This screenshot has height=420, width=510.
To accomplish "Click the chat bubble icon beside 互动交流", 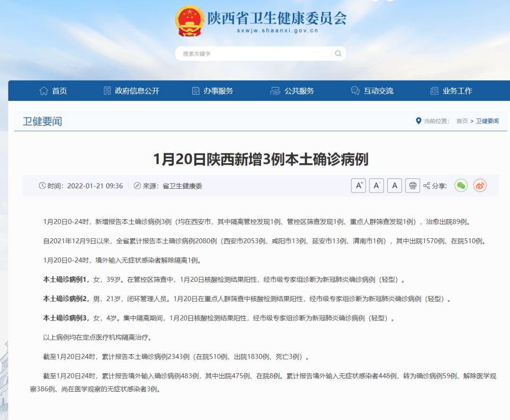I will coord(355,91).
